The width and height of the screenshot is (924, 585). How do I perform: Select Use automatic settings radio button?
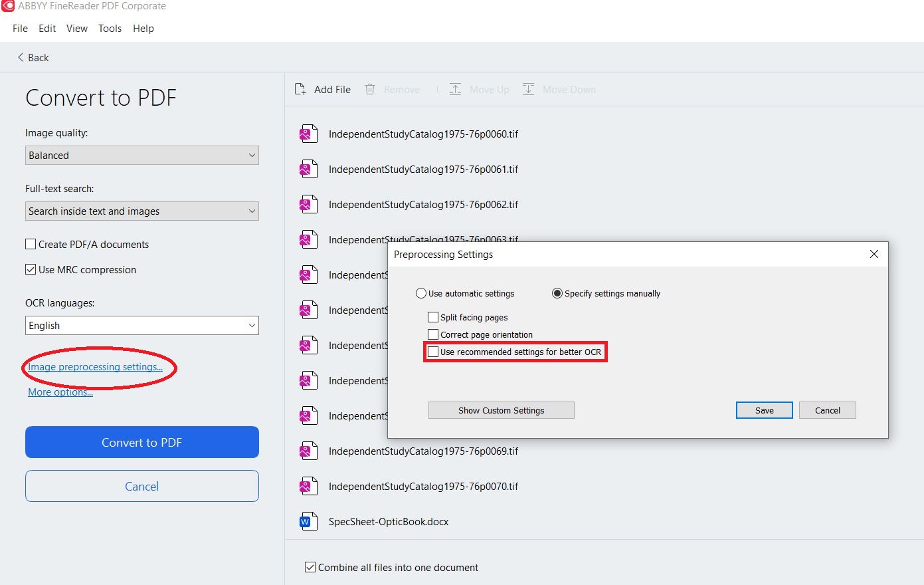click(421, 294)
